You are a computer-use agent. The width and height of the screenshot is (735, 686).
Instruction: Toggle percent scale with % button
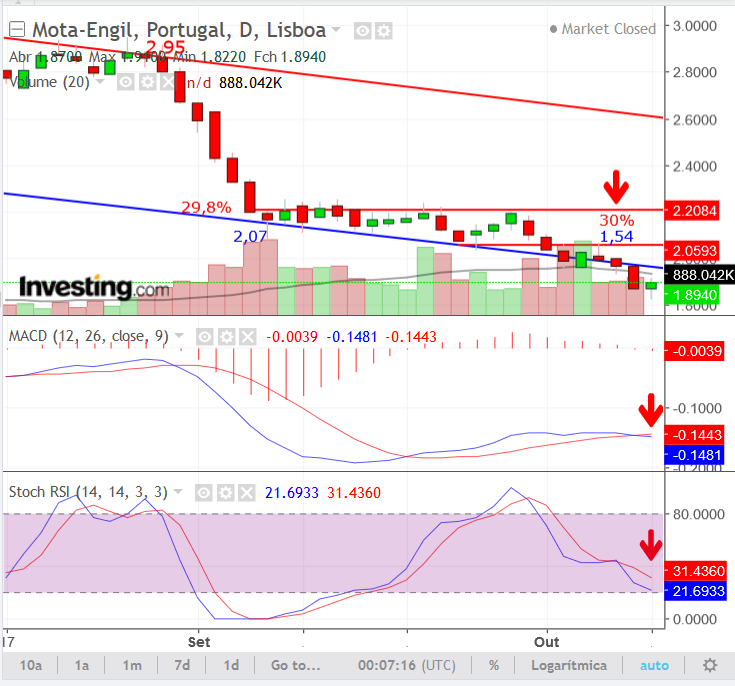click(x=494, y=665)
